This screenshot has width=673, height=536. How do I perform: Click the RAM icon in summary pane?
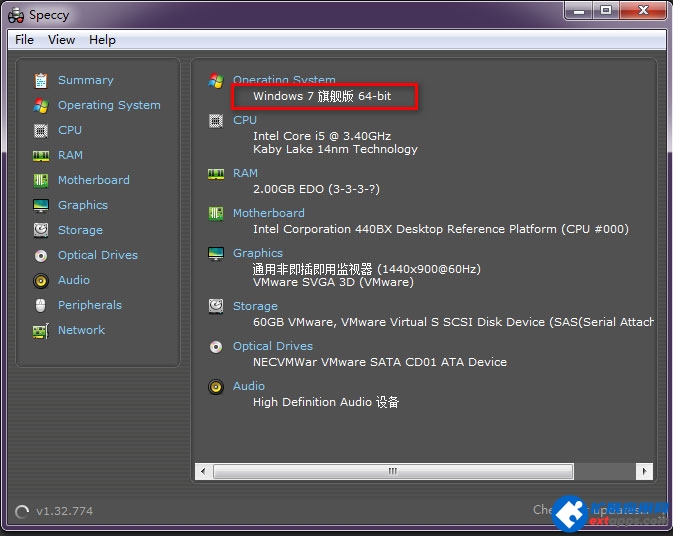(x=216, y=173)
